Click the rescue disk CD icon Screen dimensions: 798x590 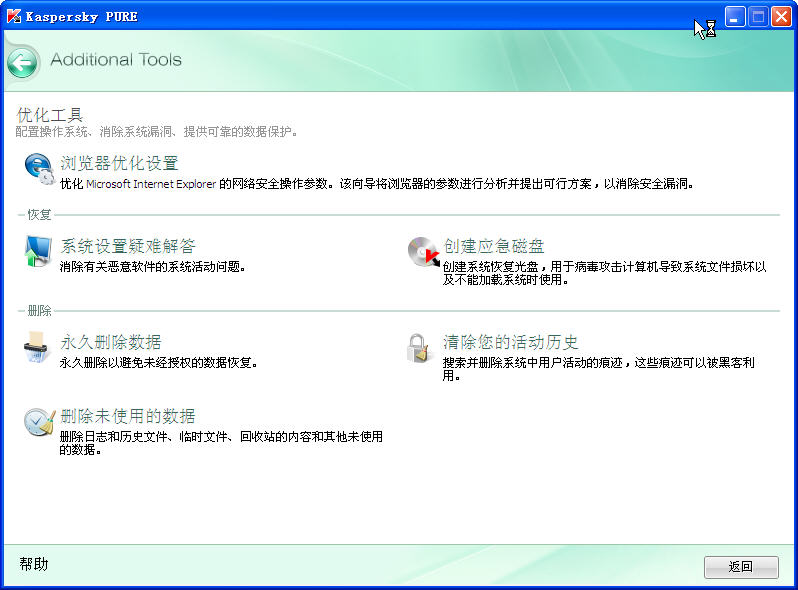tap(423, 253)
